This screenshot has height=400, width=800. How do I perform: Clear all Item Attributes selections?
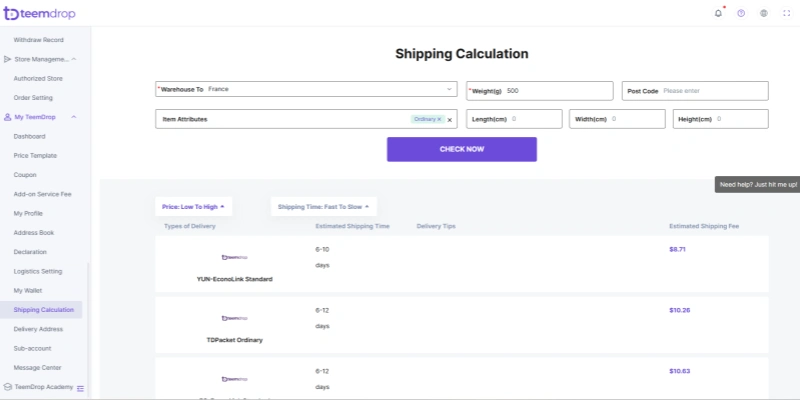tap(449, 120)
